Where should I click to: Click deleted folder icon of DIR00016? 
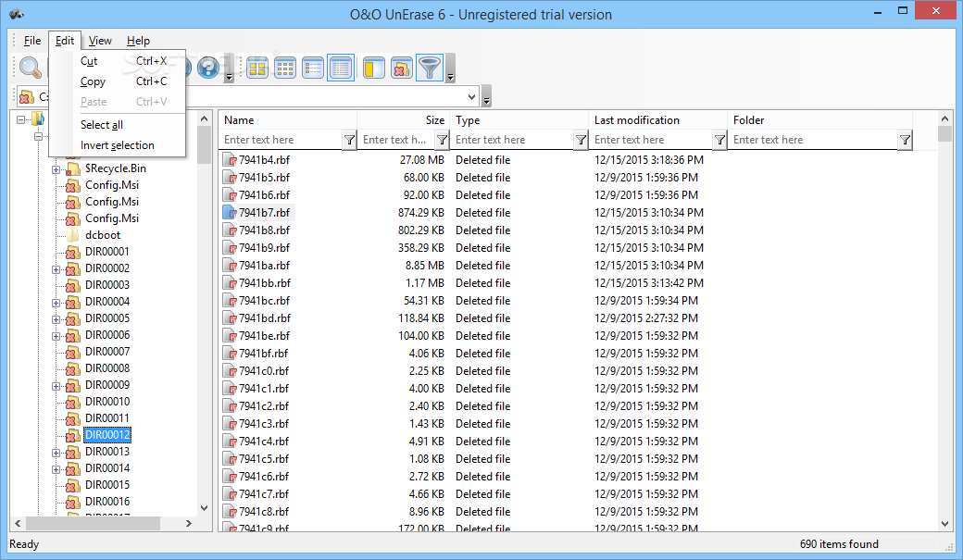point(73,503)
